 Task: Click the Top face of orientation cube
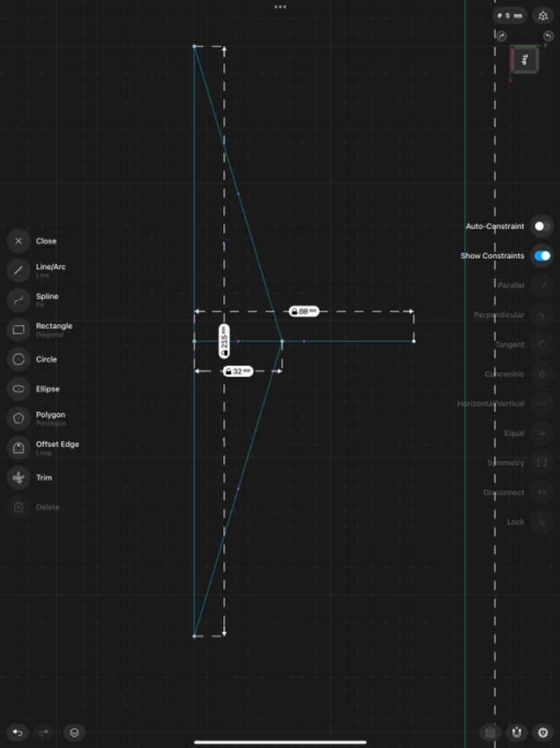click(x=524, y=60)
